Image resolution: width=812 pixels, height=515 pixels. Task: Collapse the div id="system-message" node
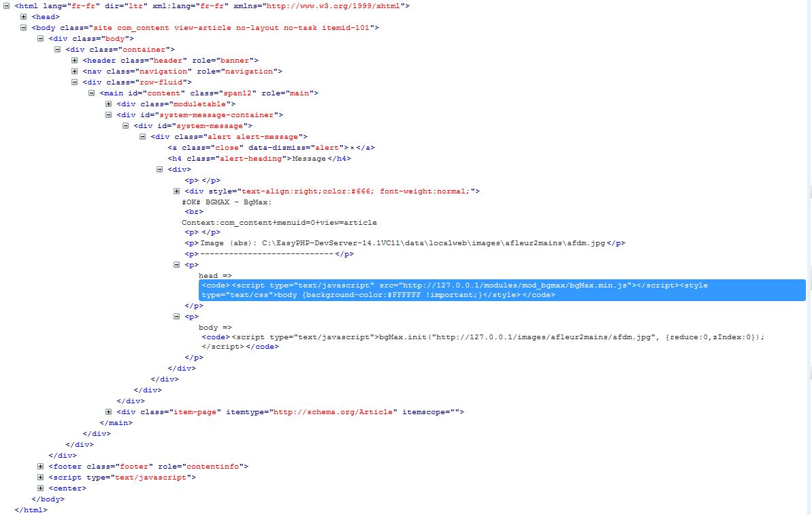coord(126,126)
